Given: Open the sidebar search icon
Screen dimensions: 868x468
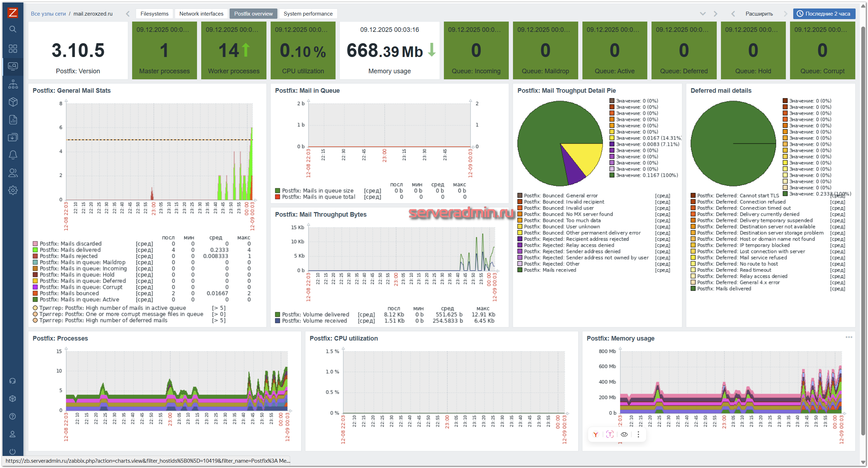Looking at the screenshot, I should 13,29.
